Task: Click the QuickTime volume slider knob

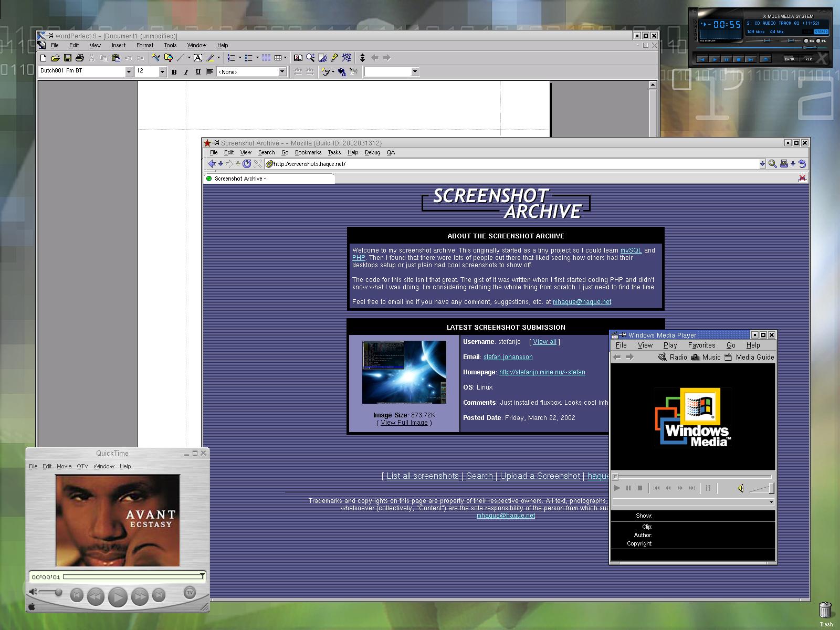Action: coord(59,592)
